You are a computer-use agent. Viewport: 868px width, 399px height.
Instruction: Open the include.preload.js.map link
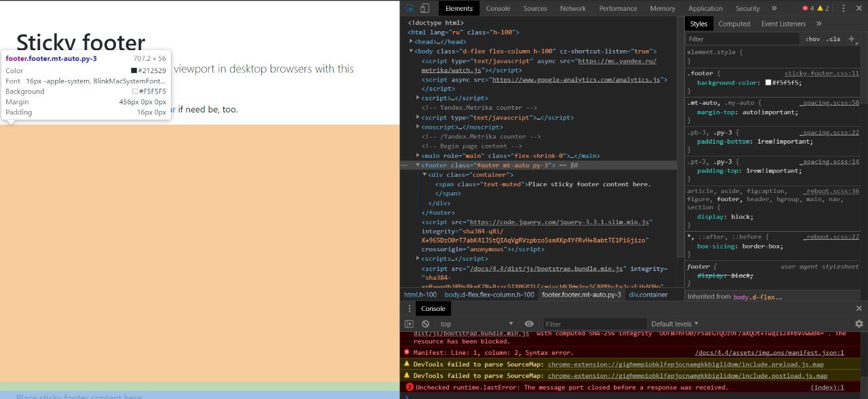[686, 364]
